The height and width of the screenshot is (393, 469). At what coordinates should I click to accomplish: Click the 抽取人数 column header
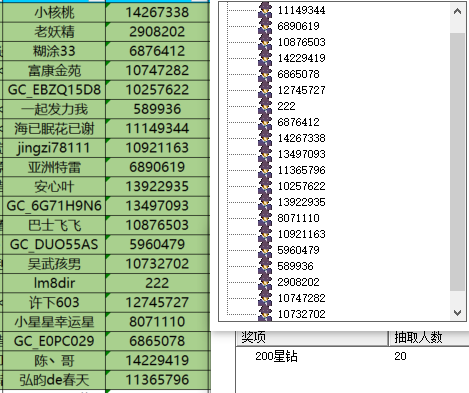tap(429, 337)
